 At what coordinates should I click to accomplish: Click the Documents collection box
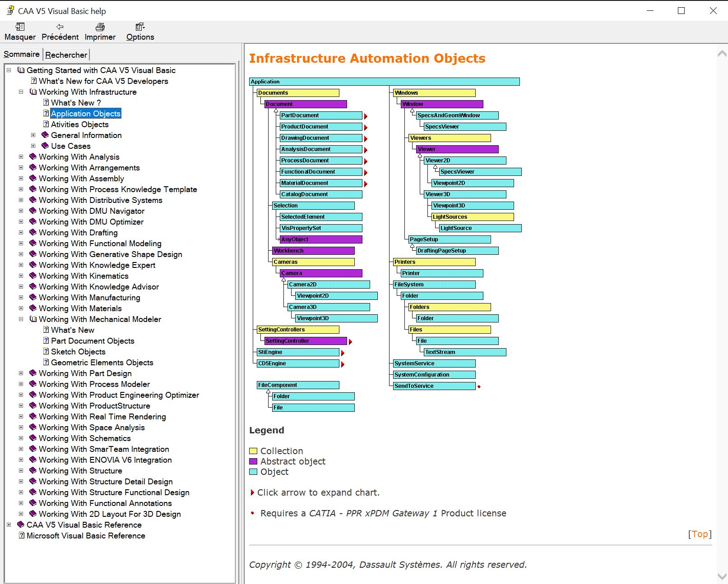(298, 93)
